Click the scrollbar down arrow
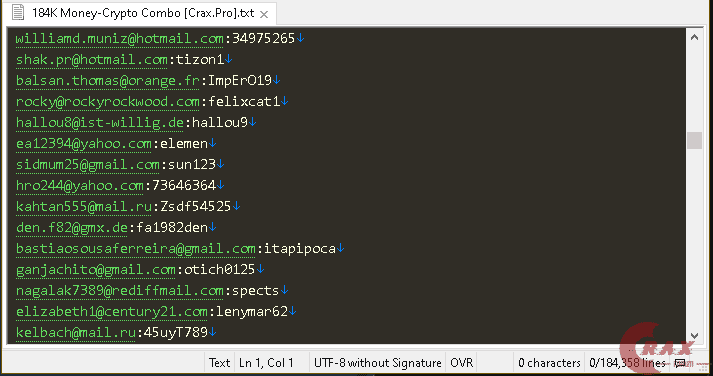This screenshot has height=376, width=713. [x=694, y=336]
